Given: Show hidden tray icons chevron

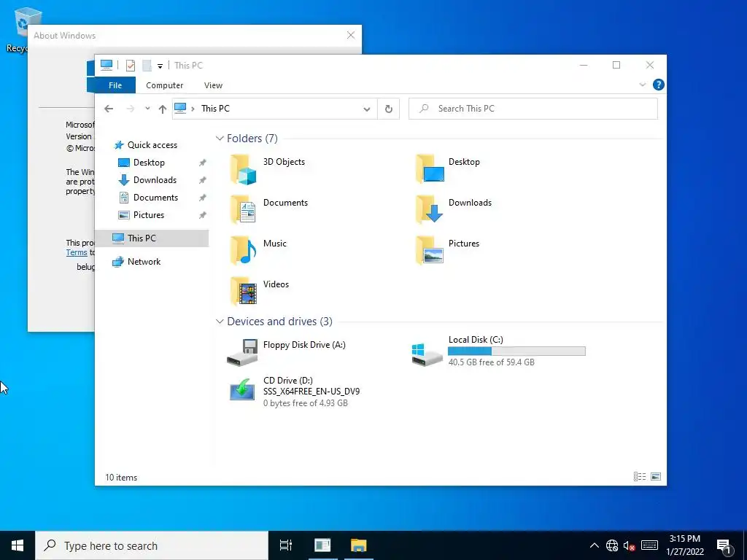Looking at the screenshot, I should pos(594,545).
